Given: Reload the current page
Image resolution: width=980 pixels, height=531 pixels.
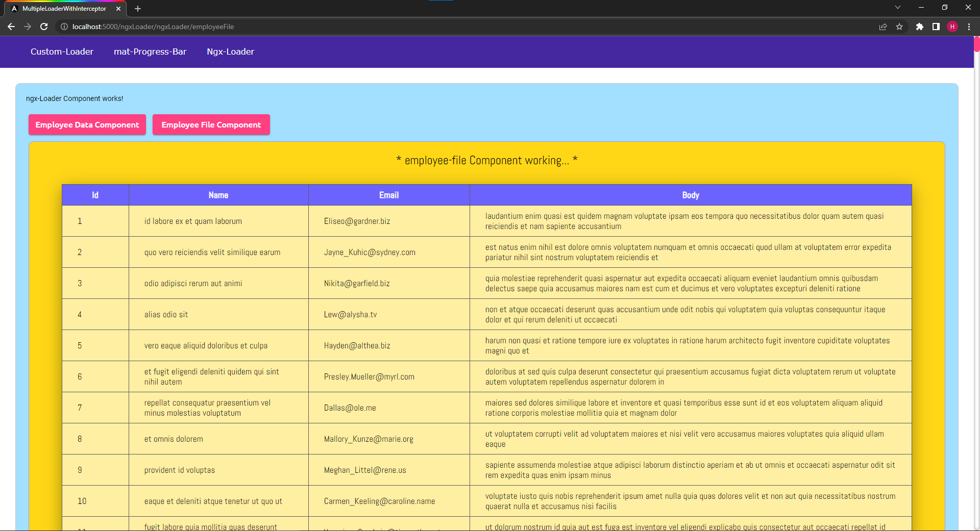Looking at the screenshot, I should (44, 27).
